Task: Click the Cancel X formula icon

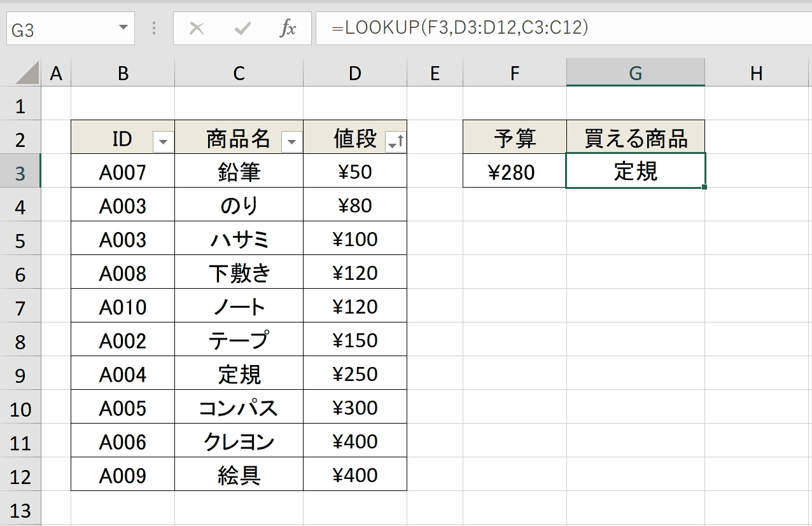Action: tap(197, 29)
